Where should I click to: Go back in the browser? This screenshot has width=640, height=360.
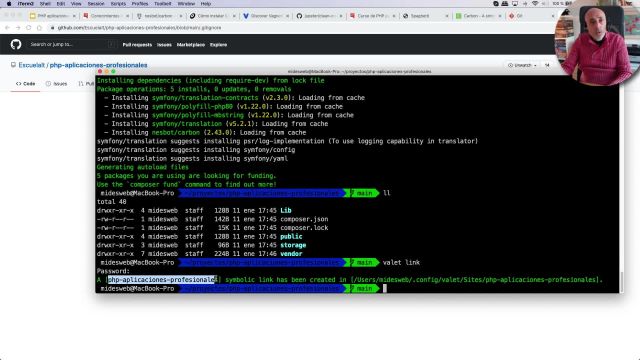[x=7, y=28]
